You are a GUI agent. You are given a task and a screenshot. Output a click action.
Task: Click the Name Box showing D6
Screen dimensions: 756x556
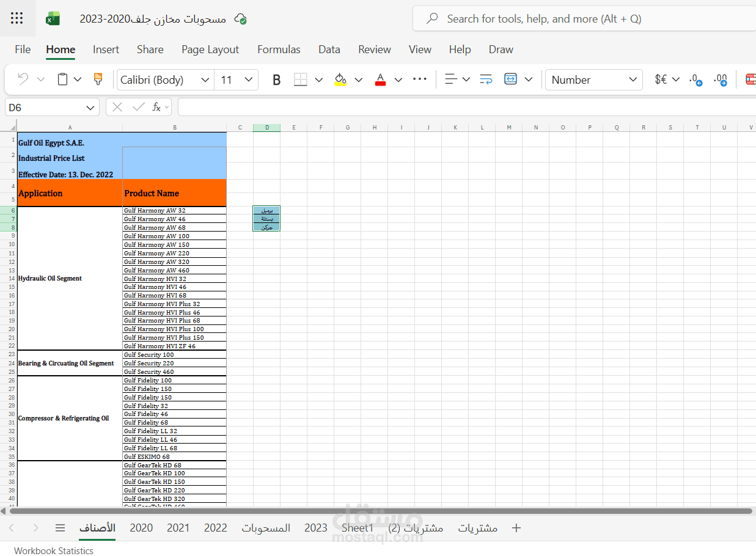(x=52, y=108)
